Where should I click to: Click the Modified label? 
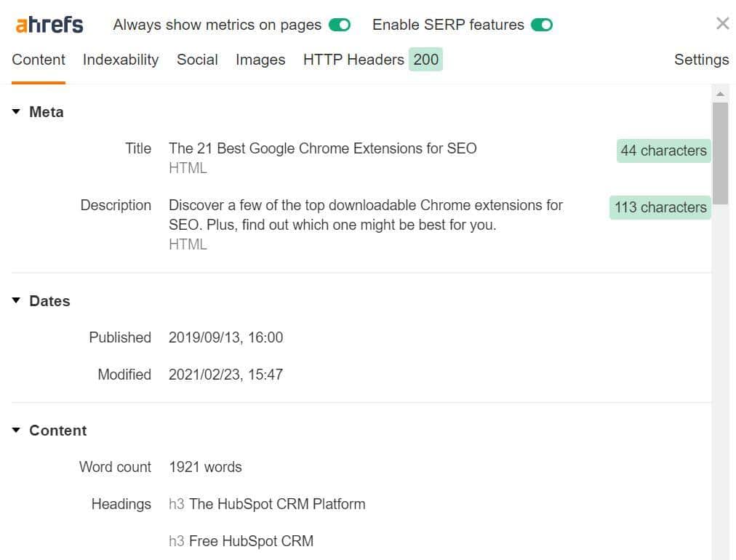[124, 375]
